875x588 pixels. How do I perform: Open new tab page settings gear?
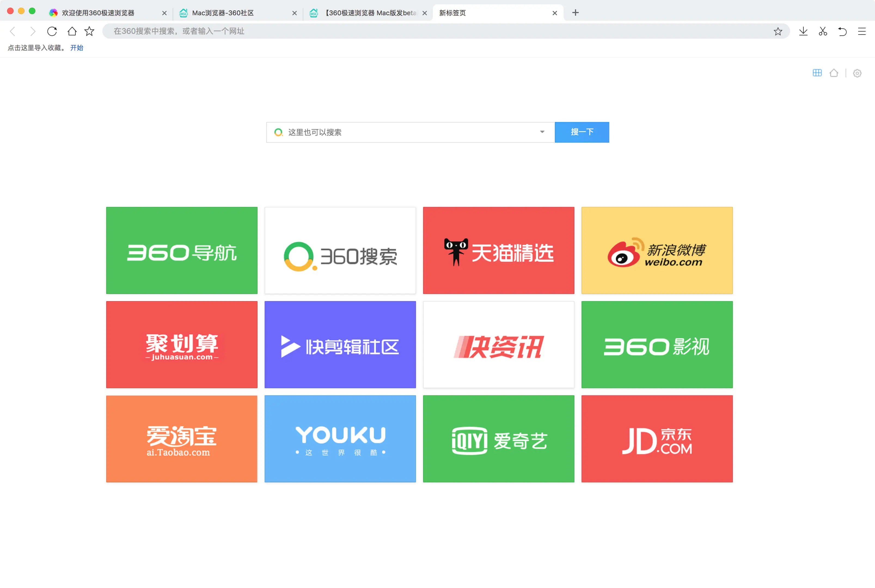(x=857, y=73)
